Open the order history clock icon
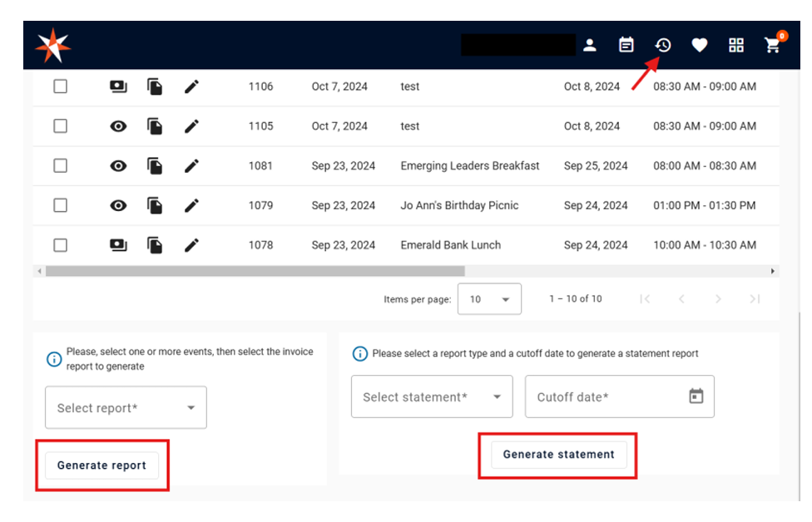812x522 pixels. (x=663, y=45)
